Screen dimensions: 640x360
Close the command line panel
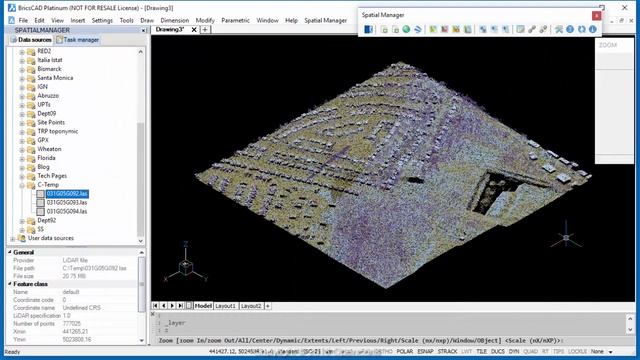(153, 314)
